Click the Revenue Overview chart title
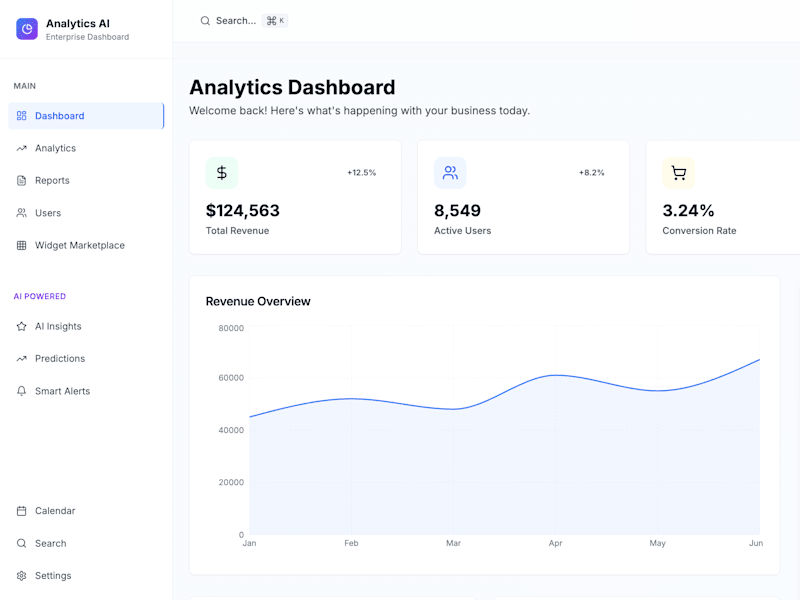The image size is (800, 600). tap(258, 302)
